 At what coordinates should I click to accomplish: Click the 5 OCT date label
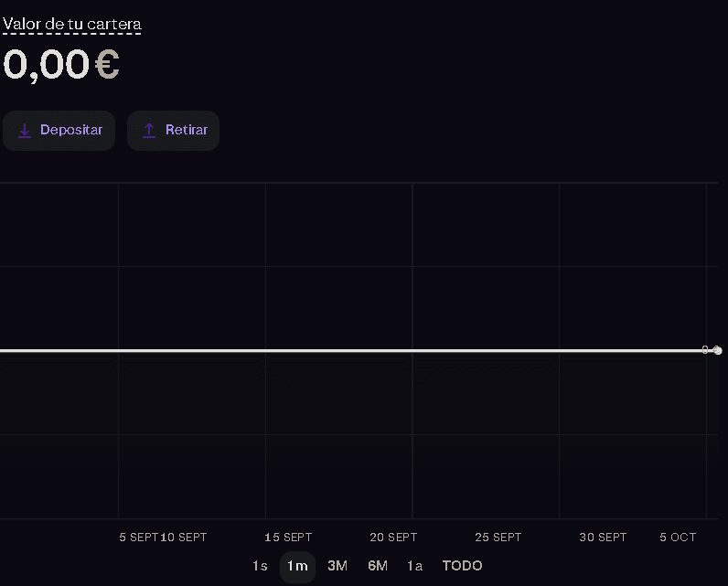pyautogui.click(x=678, y=538)
